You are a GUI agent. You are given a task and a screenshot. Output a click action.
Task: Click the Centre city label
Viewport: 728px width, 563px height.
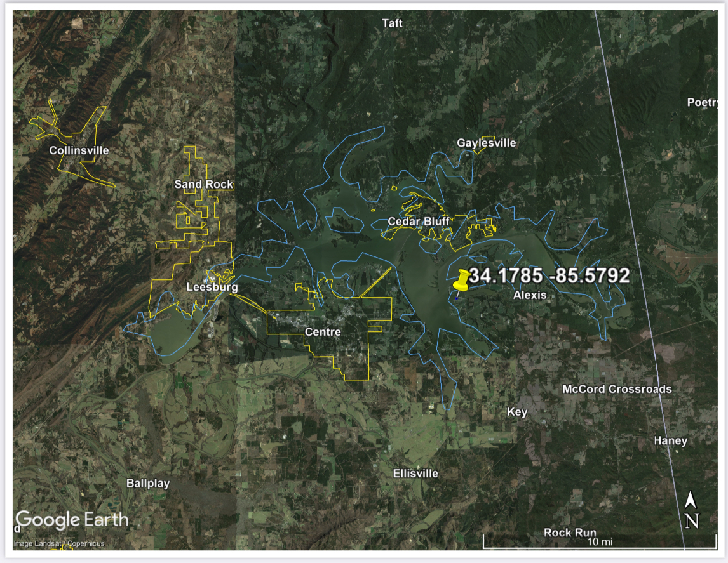click(x=323, y=332)
